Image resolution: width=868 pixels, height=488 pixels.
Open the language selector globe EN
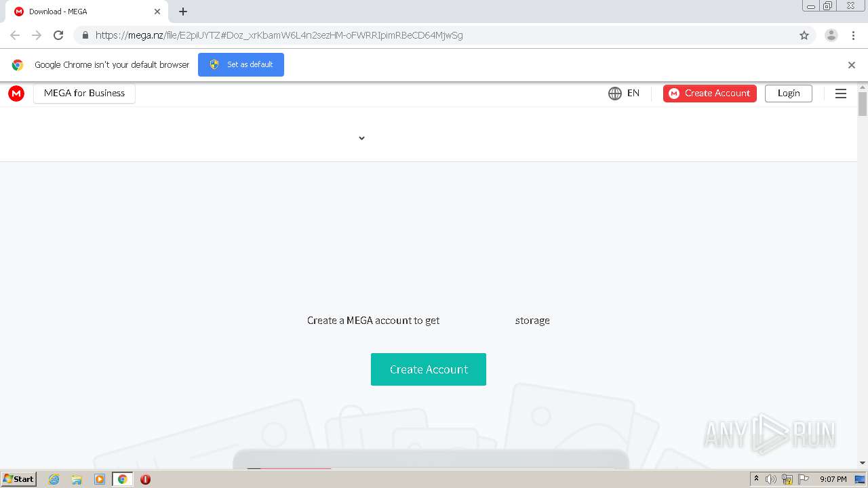(624, 94)
